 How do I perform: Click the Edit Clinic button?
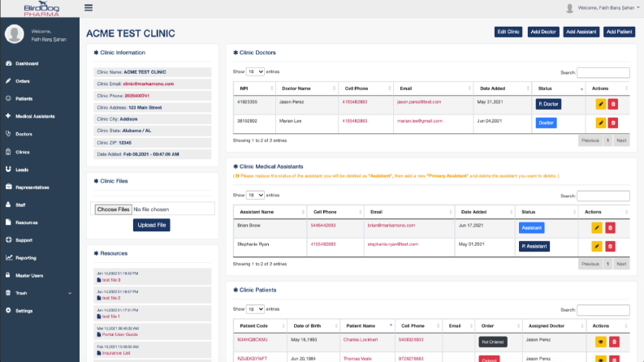pos(508,32)
